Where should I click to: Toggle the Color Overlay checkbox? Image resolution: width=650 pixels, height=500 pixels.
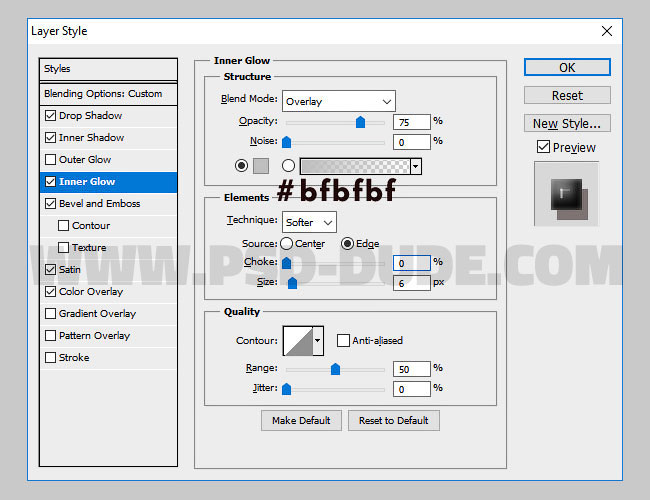pos(50,291)
